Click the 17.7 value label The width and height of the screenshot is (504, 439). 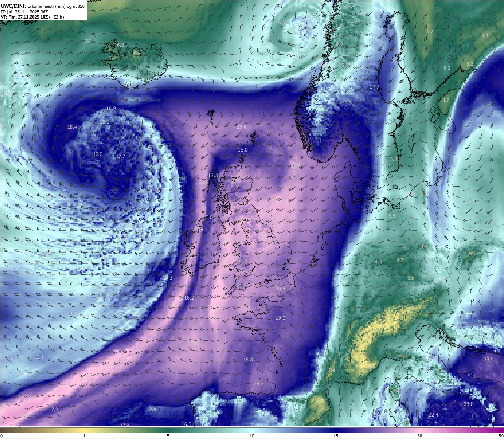point(120,156)
